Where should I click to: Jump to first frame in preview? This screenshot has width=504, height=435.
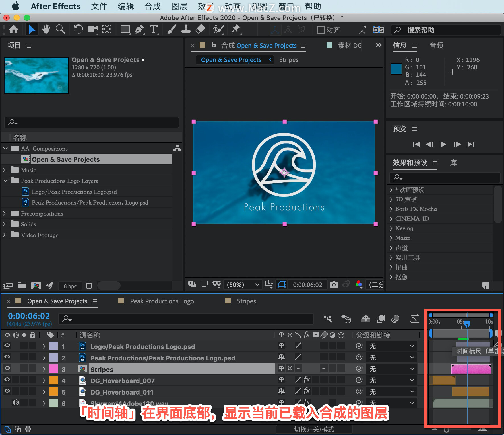pos(416,144)
